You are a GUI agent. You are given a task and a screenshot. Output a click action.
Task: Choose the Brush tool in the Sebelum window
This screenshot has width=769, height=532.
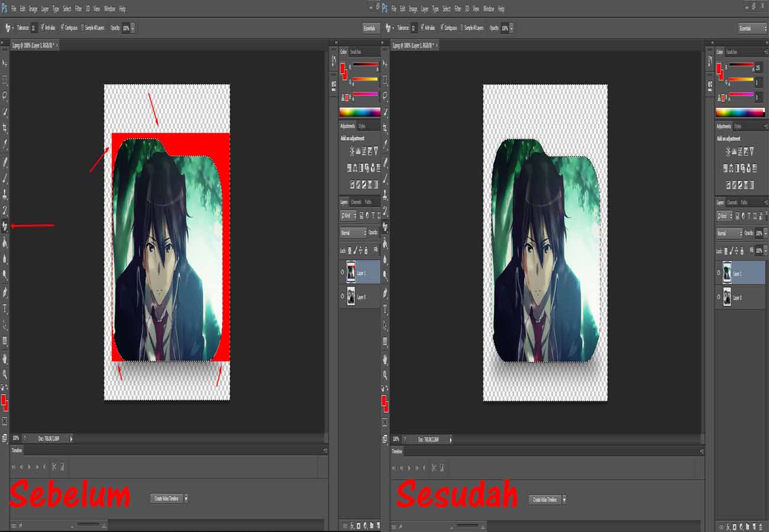pos(5,178)
